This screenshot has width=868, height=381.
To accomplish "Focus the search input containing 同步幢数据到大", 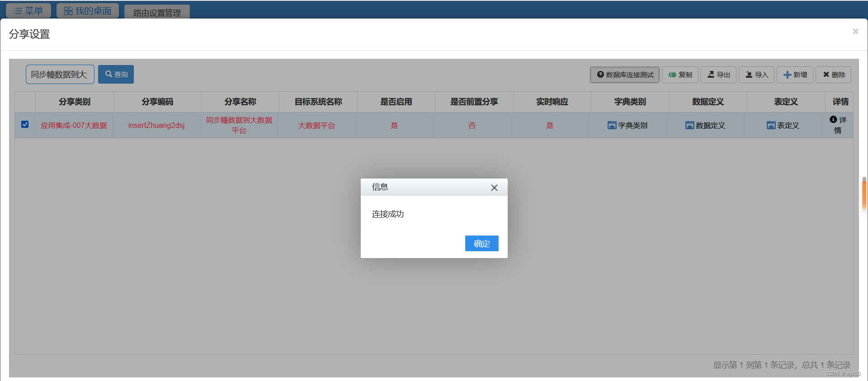I will pos(60,74).
